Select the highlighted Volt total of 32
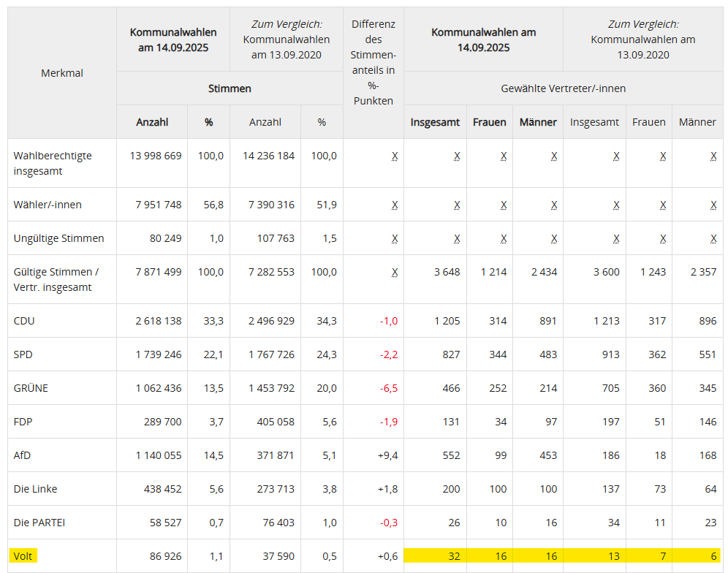Viewport: 728px width, 573px height. pos(454,556)
